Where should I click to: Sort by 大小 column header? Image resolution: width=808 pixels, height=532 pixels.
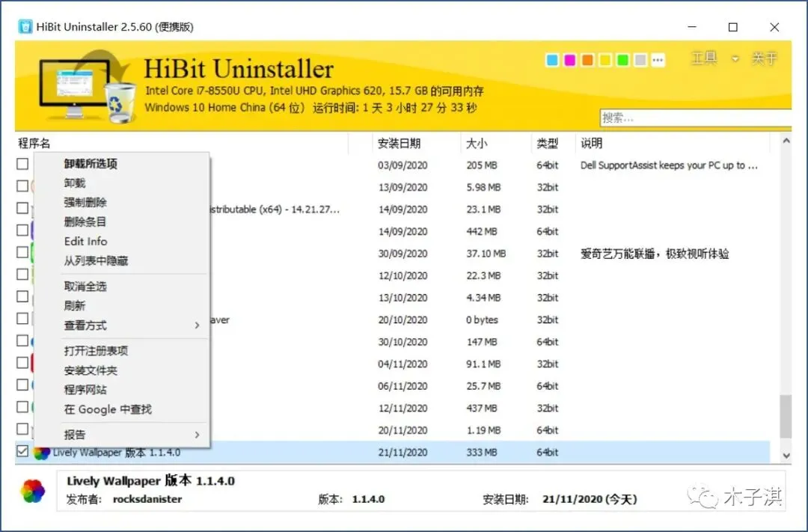click(496, 144)
